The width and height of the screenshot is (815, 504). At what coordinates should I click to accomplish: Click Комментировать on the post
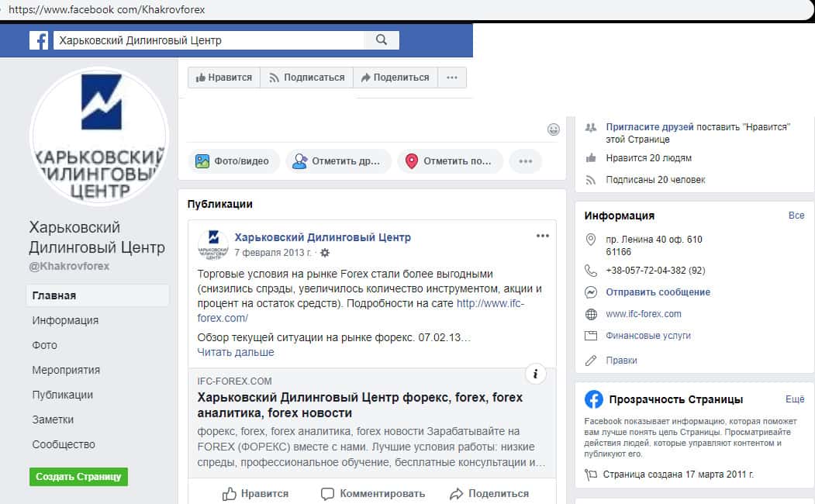pos(373,494)
